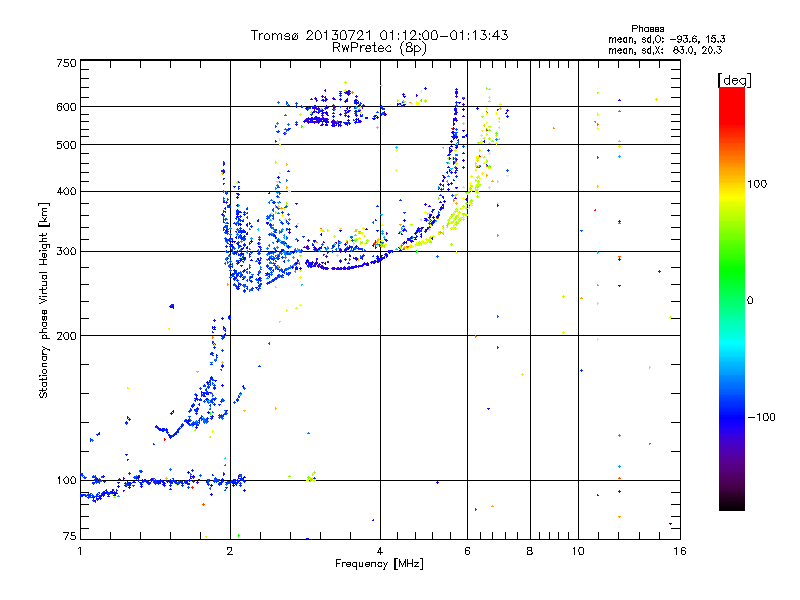Click the x-axis tick label '1'
Screen dimensions: 800x600
click(x=80, y=551)
